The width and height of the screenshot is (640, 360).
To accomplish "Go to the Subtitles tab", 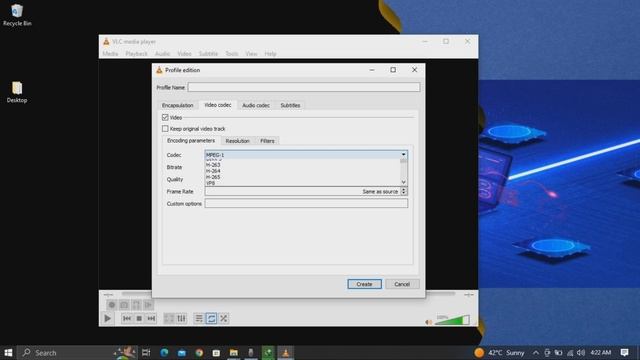I will 290,105.
